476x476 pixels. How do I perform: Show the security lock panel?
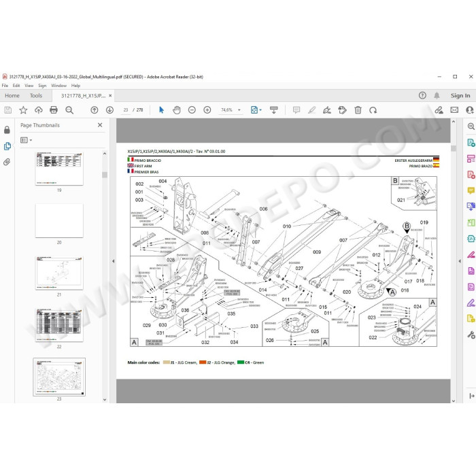tap(7, 130)
